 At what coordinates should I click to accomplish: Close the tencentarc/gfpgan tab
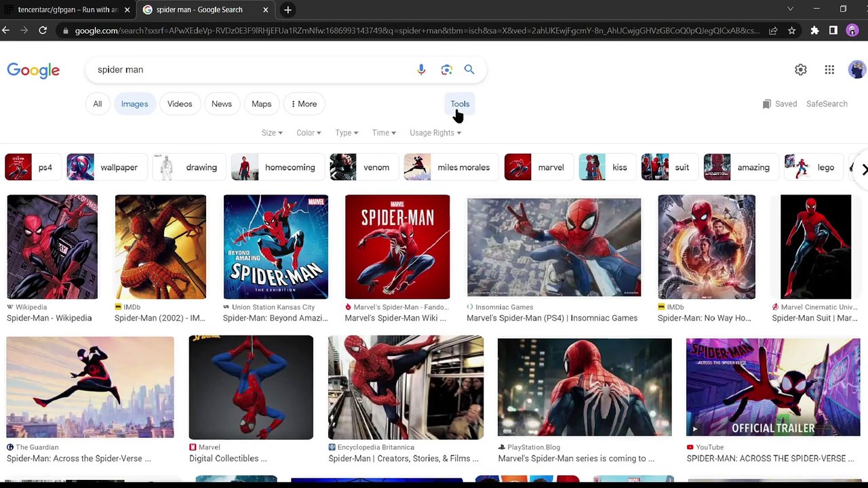(127, 10)
